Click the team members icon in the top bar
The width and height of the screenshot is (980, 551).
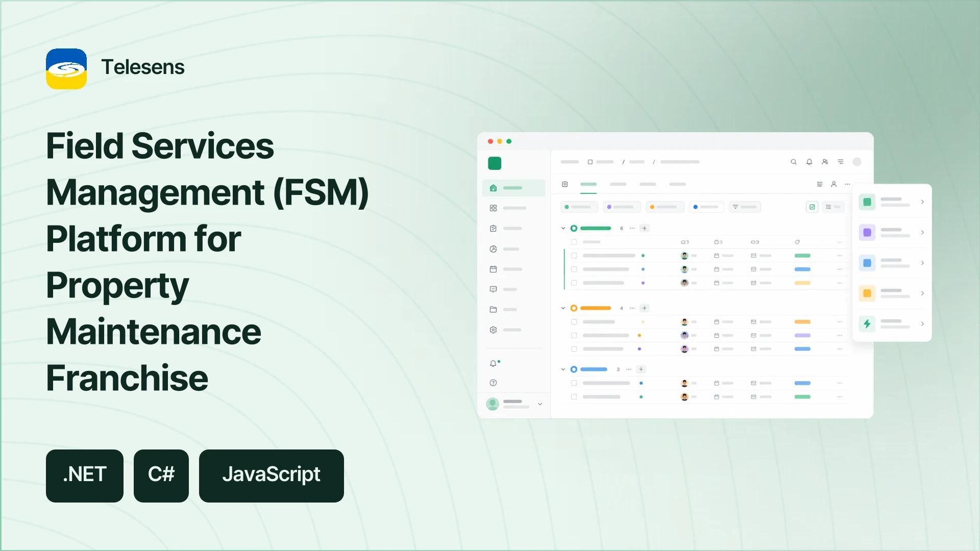825,162
